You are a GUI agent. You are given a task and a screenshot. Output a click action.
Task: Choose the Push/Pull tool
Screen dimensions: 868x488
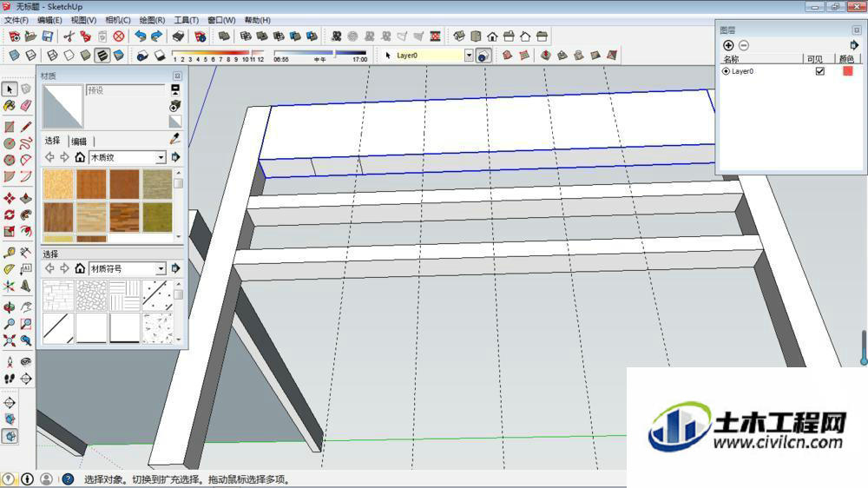[x=25, y=198]
